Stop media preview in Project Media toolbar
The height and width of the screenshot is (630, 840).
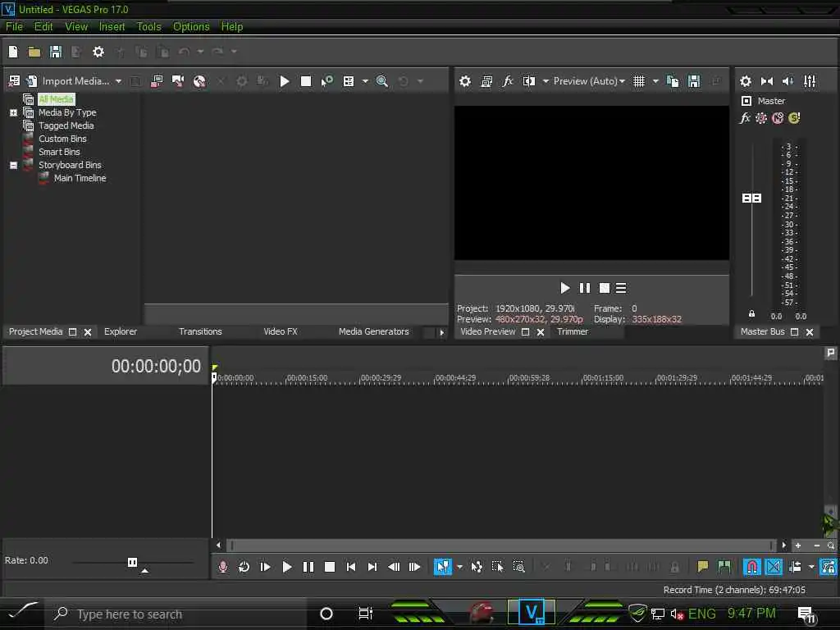[x=306, y=81]
